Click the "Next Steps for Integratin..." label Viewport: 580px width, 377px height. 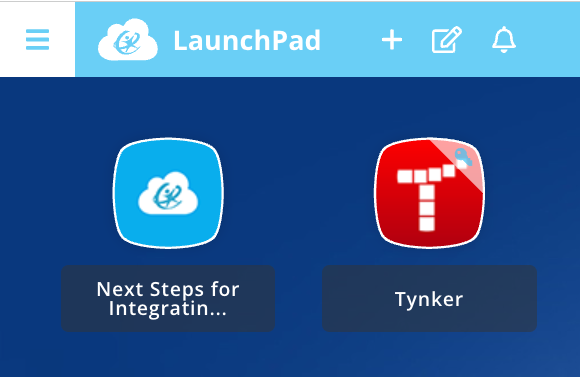pos(168,298)
